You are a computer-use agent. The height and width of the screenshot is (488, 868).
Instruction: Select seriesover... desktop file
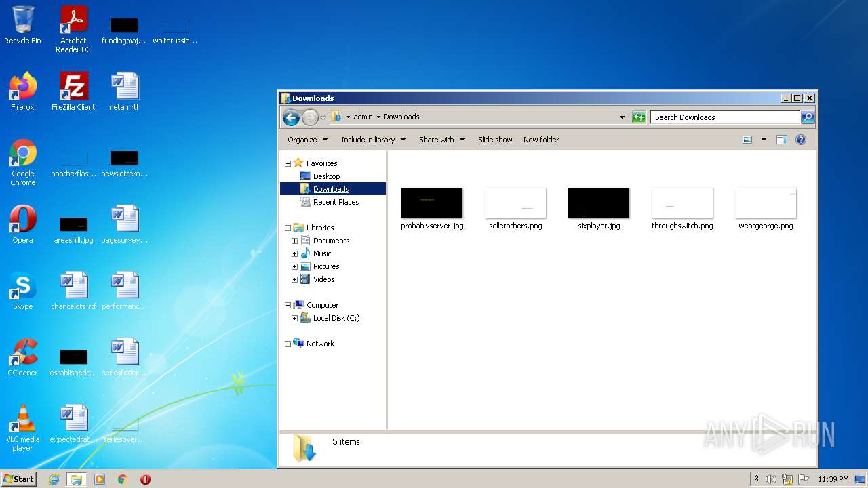[x=124, y=429]
